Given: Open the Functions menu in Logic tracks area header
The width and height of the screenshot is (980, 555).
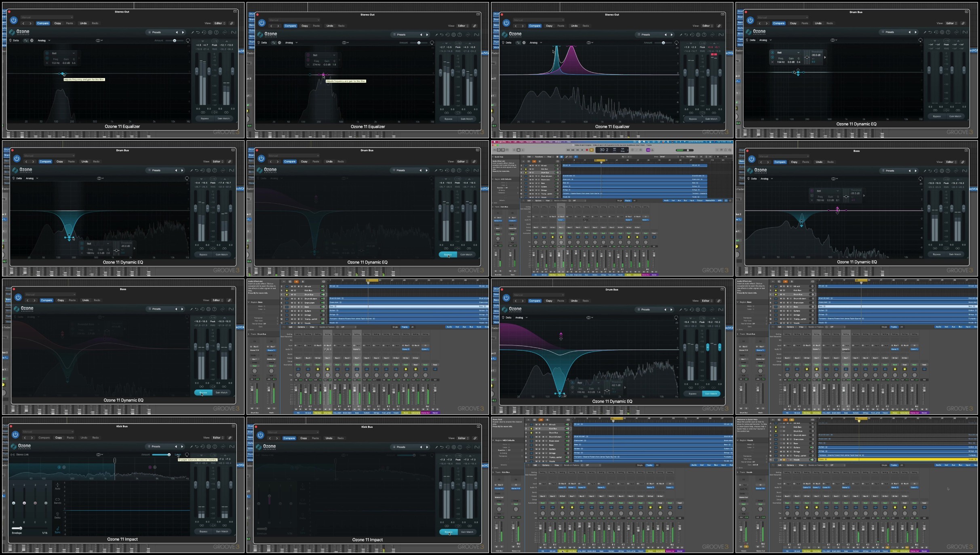Looking at the screenshot, I should click(x=540, y=156).
